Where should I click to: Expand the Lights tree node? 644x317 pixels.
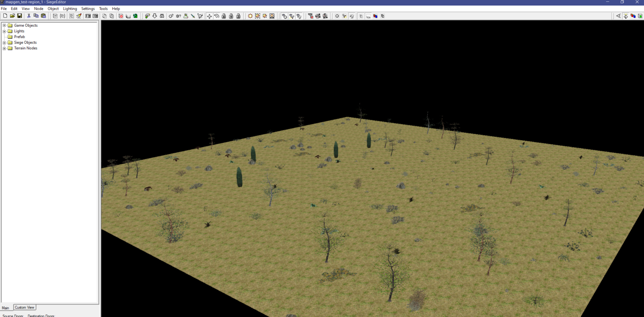pyautogui.click(x=4, y=31)
